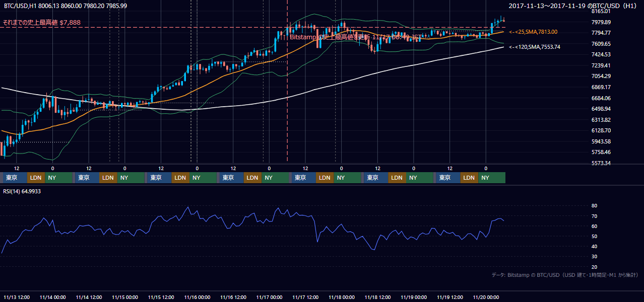Click RSI scale value 60
644x302 pixels.
coord(594,226)
